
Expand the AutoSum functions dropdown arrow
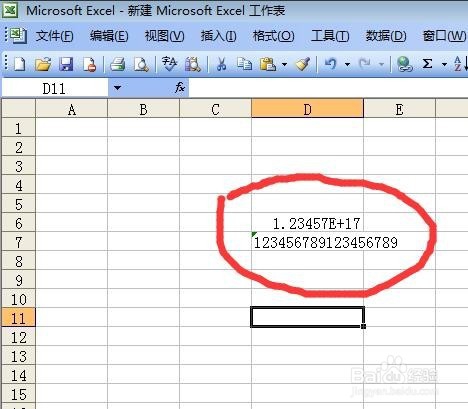tap(444, 64)
